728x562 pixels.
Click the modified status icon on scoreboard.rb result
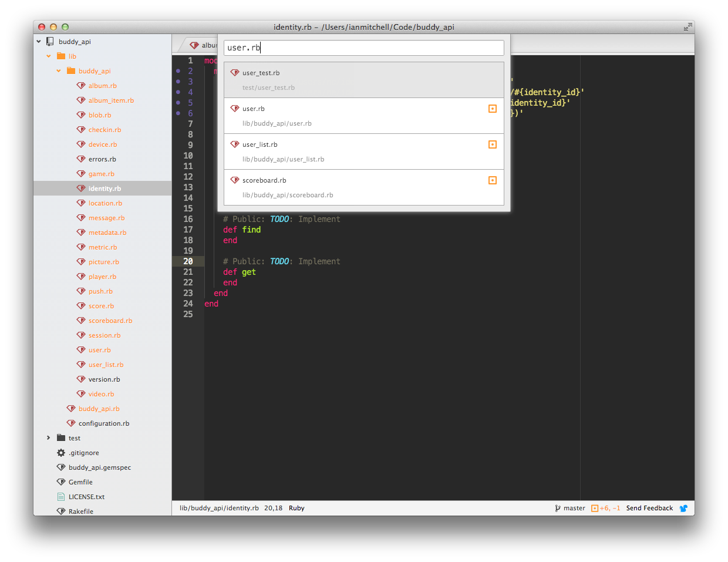click(x=493, y=180)
